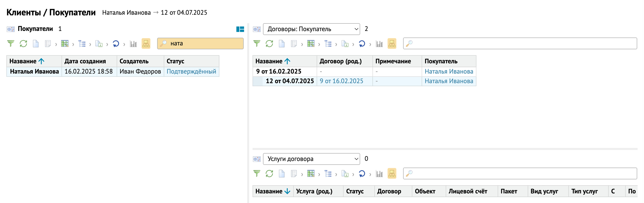
Task: Open the bar chart icon in the Договоры toolbar
Action: point(379,44)
